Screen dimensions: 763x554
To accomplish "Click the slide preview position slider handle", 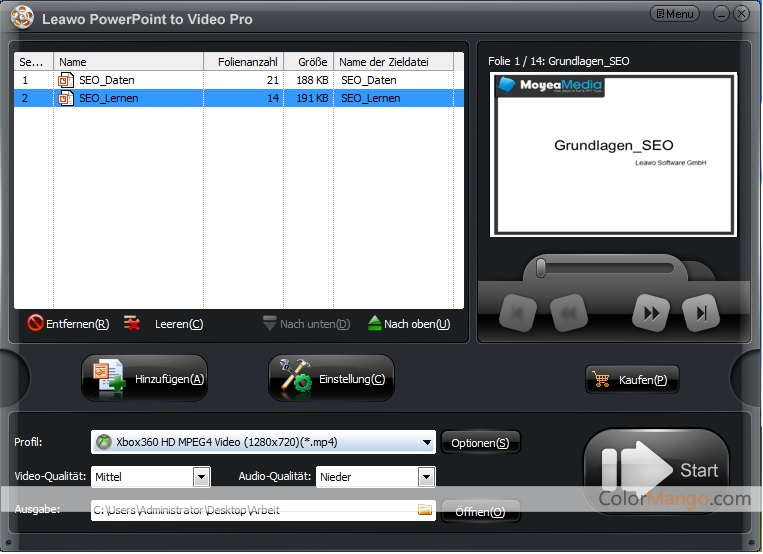I will (x=541, y=268).
